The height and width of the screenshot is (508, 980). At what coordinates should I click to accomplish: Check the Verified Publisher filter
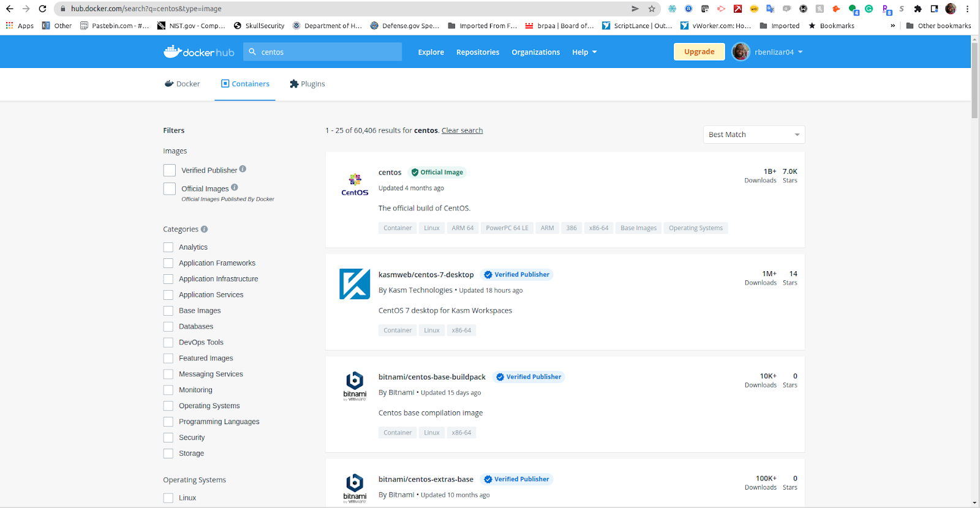pyautogui.click(x=170, y=170)
